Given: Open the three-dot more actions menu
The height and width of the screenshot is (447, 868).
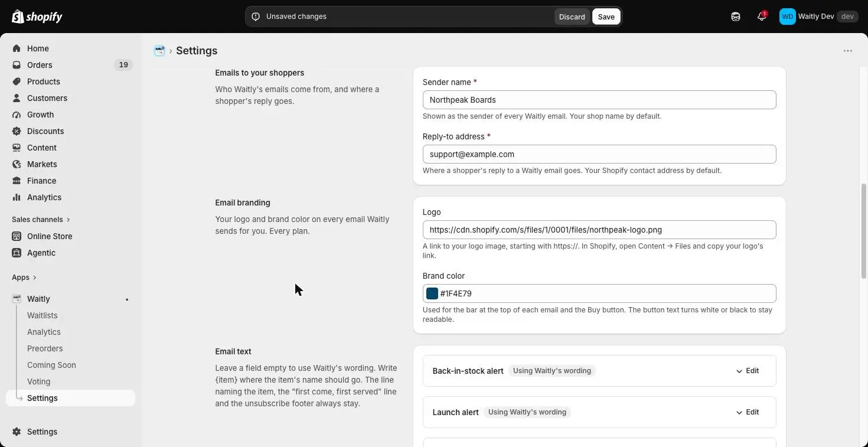Looking at the screenshot, I should [848, 51].
